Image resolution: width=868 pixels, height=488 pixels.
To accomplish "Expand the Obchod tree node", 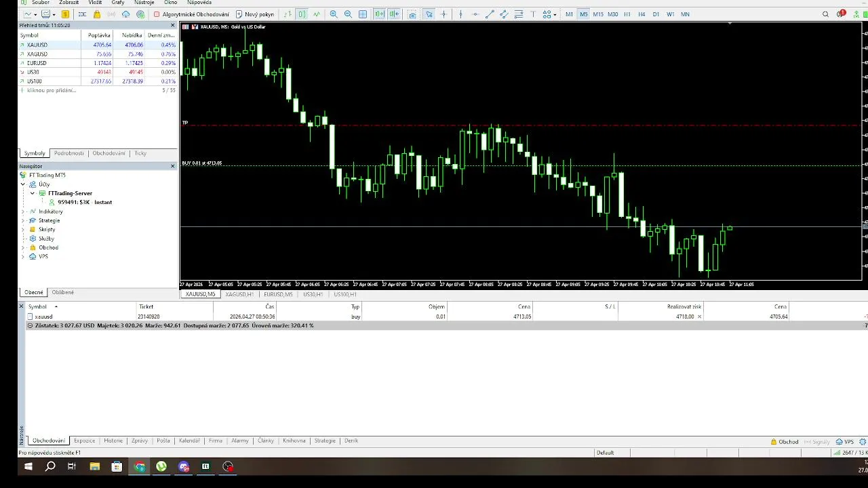I will pos(23,247).
